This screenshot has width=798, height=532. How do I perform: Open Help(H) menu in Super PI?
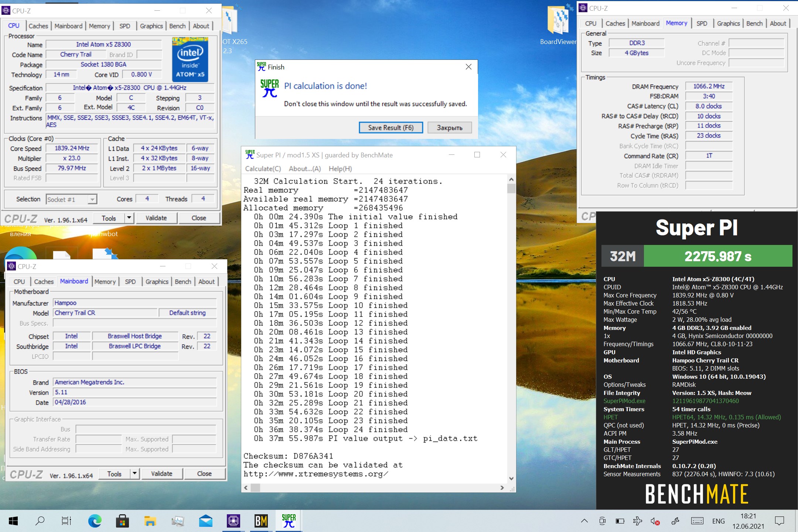340,168
